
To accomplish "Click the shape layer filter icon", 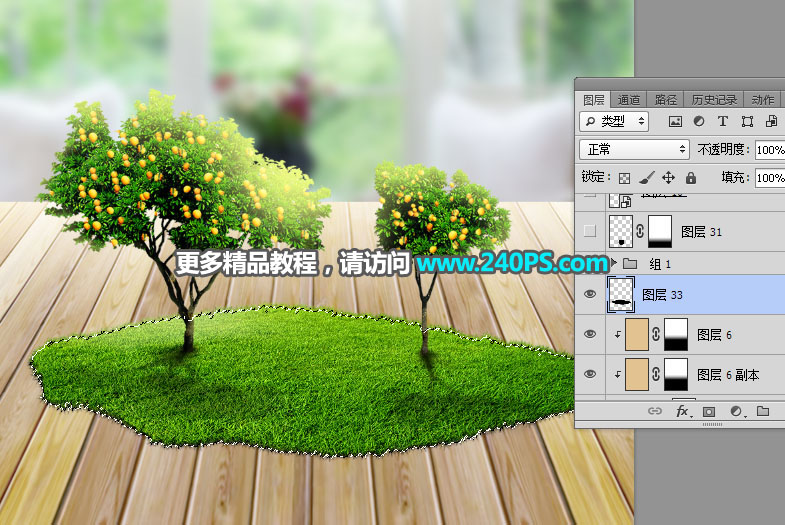I will [746, 121].
